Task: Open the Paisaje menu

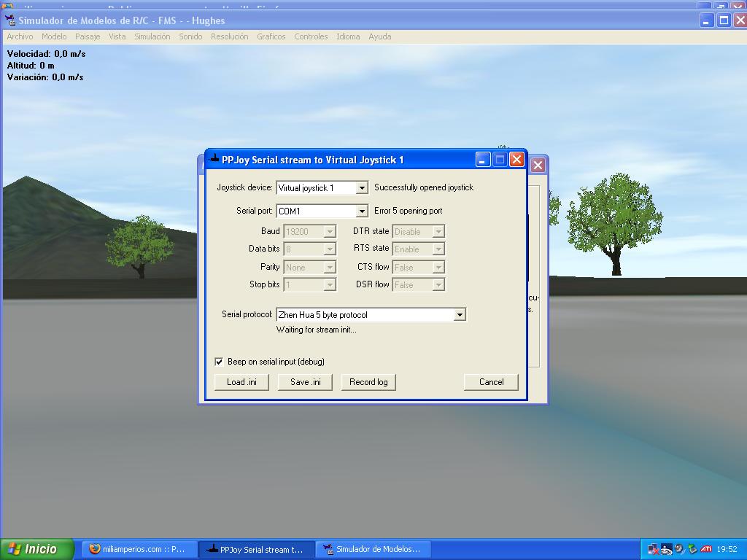Action: pyautogui.click(x=88, y=36)
